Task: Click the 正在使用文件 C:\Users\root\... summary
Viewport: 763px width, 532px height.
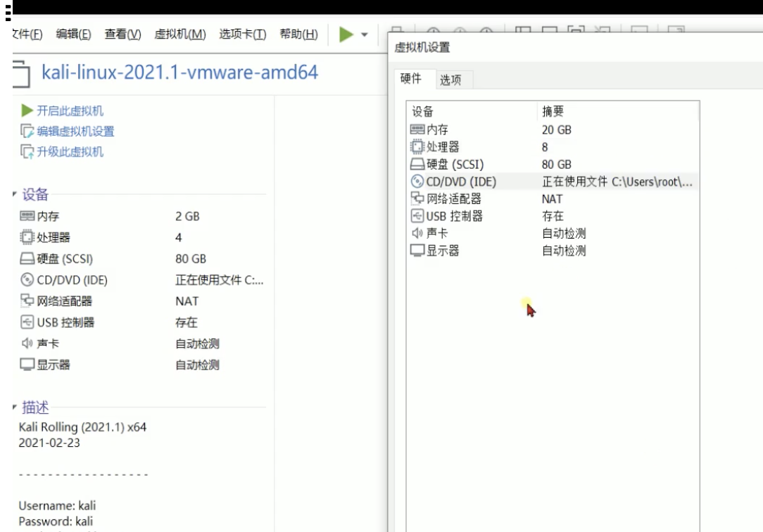Action: (x=617, y=182)
